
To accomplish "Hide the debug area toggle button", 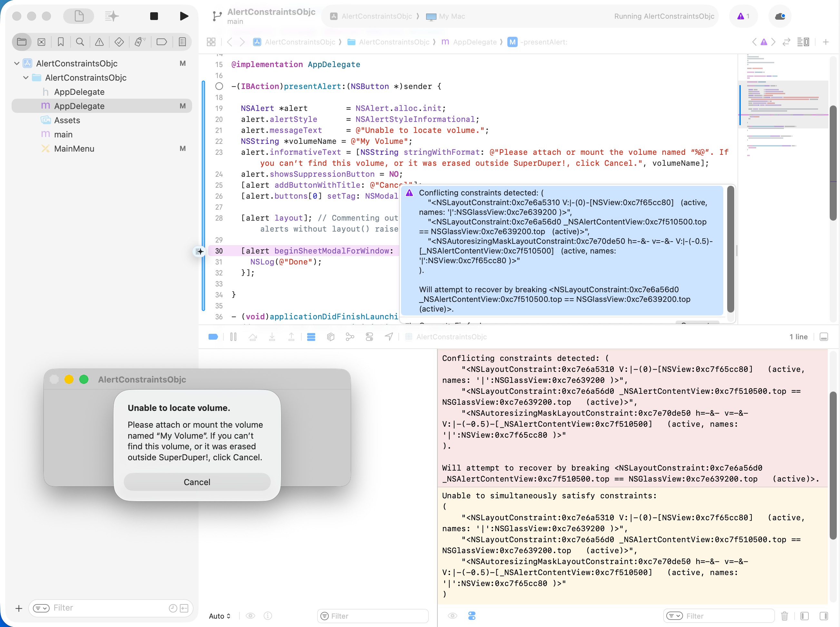I will (824, 337).
